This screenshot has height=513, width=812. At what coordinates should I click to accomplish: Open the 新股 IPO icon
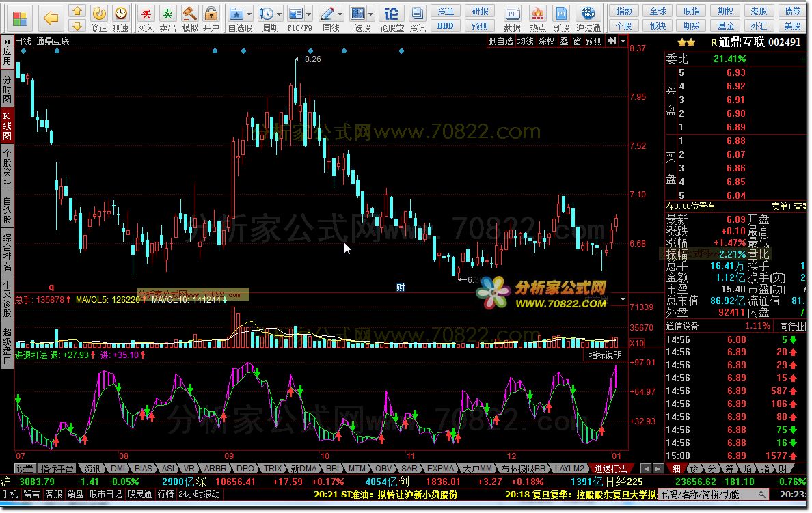click(x=561, y=19)
